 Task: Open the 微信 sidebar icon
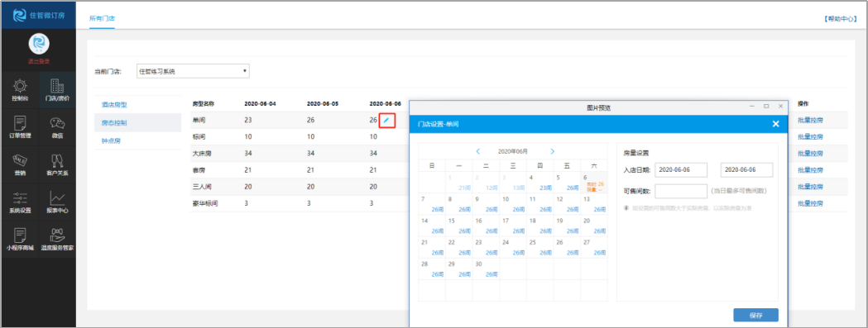pos(57,127)
